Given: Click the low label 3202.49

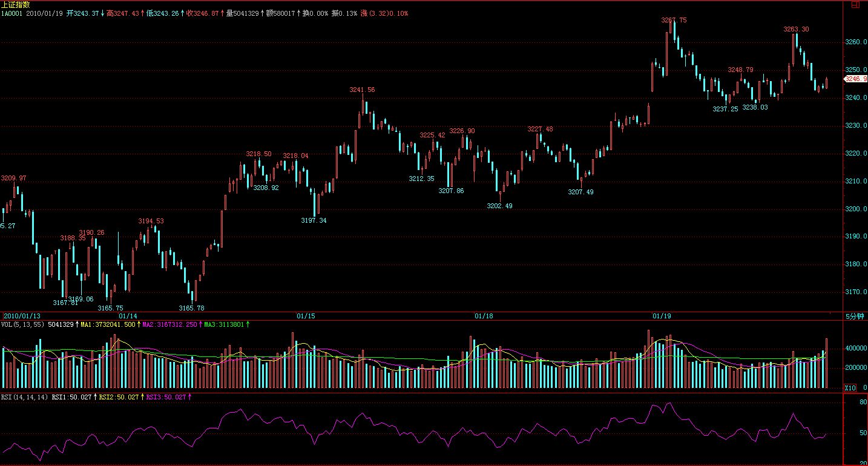Looking at the screenshot, I should tap(499, 206).
